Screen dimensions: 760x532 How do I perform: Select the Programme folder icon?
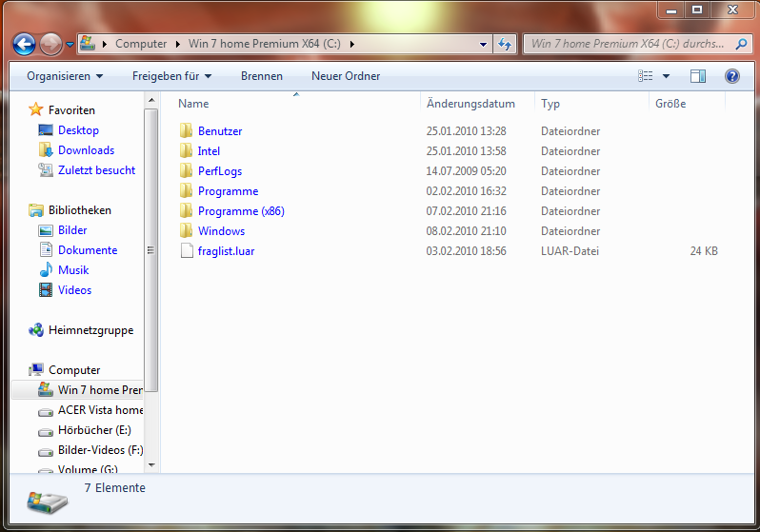(186, 191)
